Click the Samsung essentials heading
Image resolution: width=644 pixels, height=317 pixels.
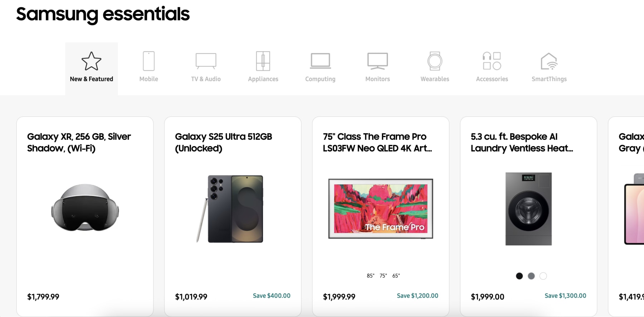[103, 14]
